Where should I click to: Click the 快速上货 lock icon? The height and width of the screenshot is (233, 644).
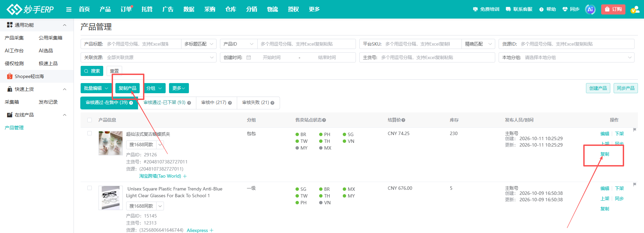click(10, 89)
